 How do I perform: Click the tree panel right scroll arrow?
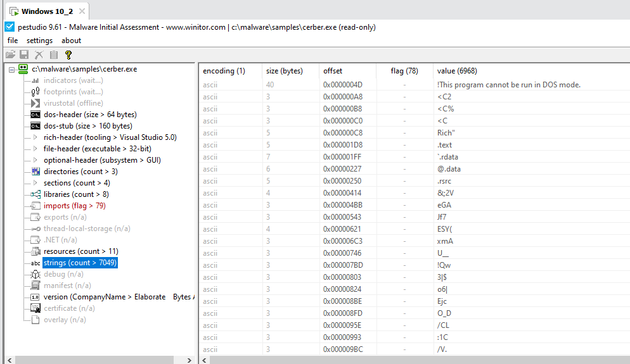[190, 360]
